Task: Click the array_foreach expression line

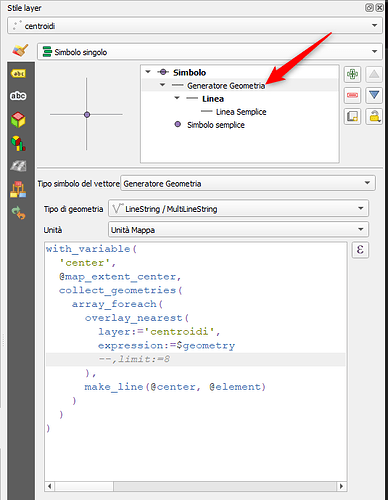Action: click(117, 304)
